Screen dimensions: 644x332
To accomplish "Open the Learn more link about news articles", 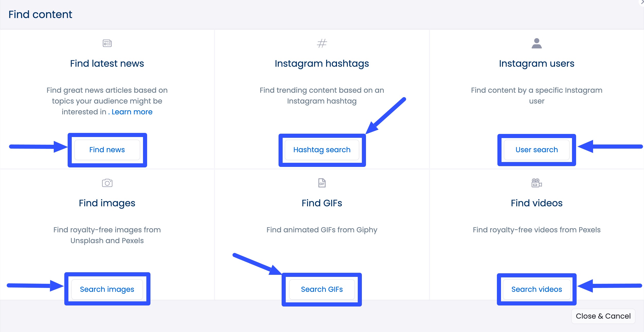I will 132,112.
